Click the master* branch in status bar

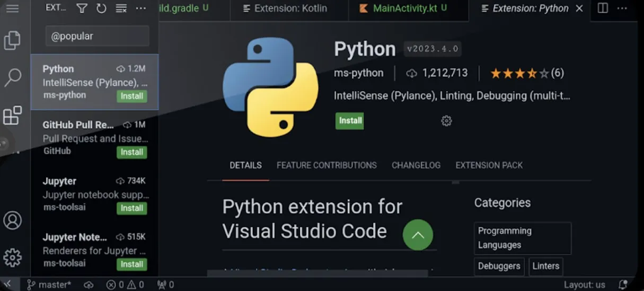tap(49, 285)
